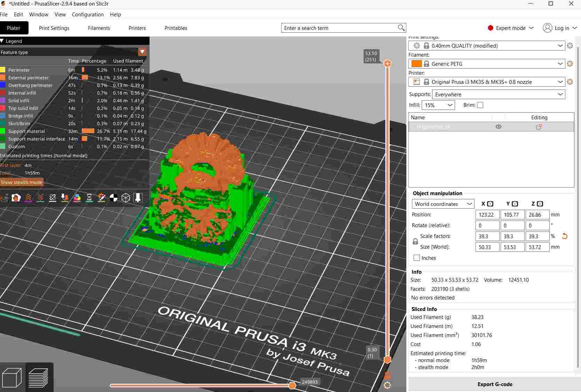Open the Printer settings gear icon

tap(570, 82)
